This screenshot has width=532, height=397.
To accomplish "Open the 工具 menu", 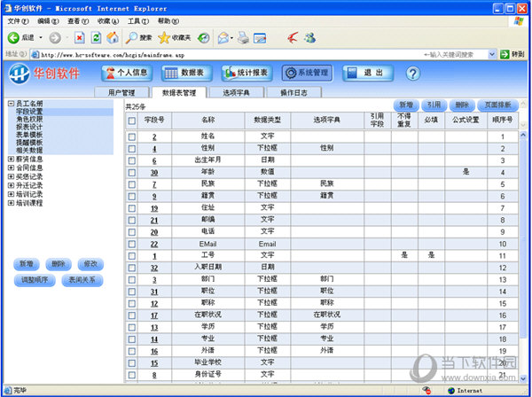I will click(x=138, y=21).
